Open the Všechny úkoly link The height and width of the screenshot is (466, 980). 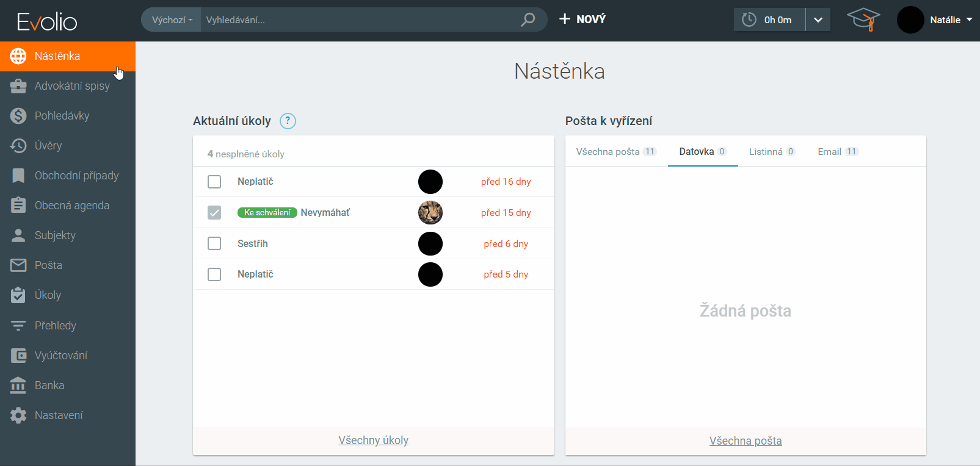373,440
